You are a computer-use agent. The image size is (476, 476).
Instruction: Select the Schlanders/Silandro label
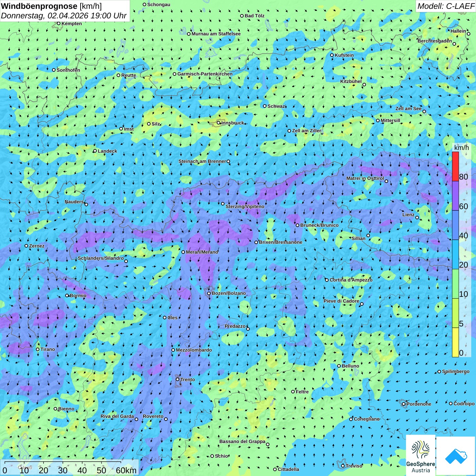[x=101, y=258]
